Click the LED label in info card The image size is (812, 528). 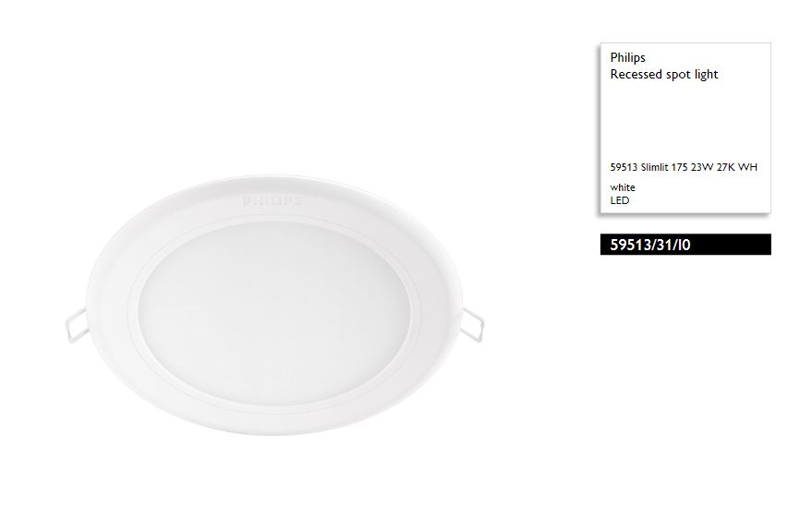click(619, 201)
